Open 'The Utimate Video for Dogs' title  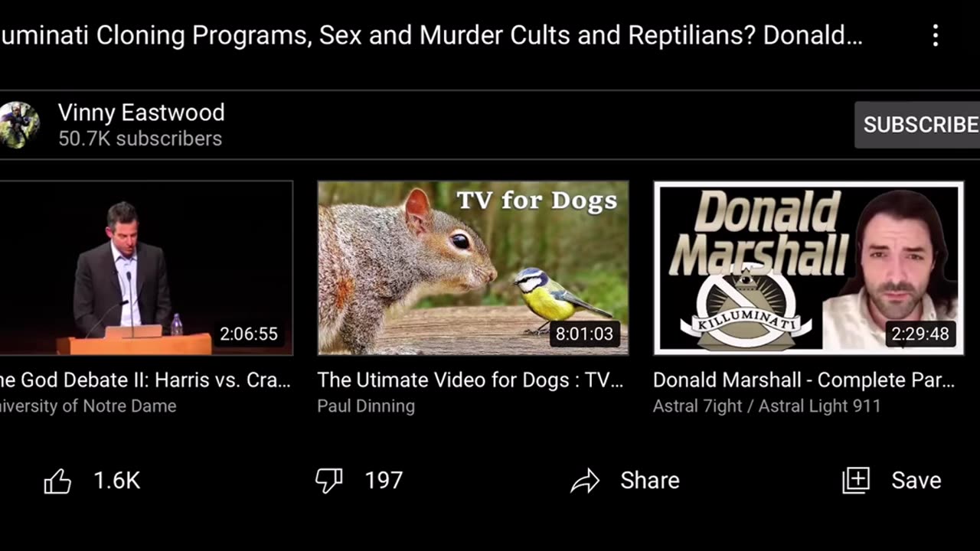tap(470, 380)
